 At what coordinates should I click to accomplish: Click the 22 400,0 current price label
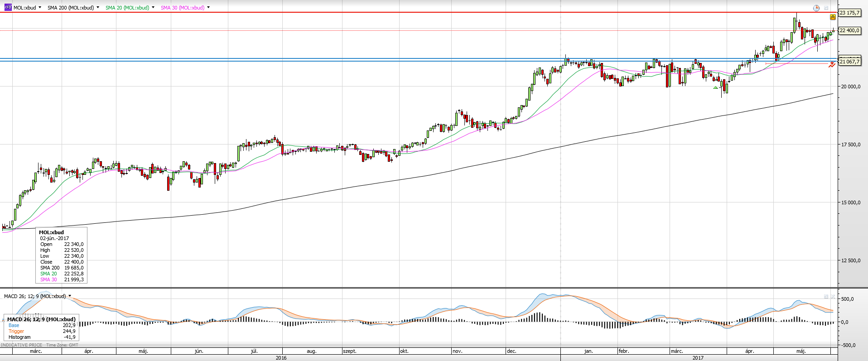point(849,30)
